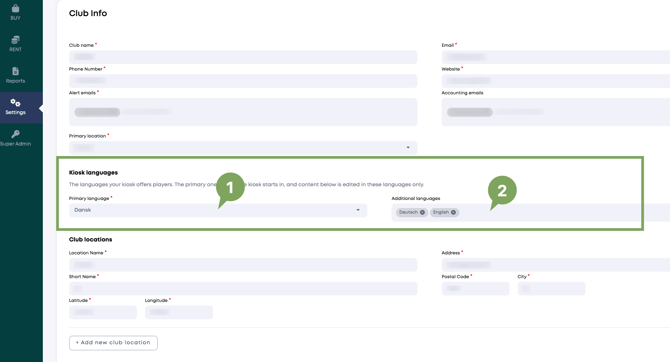The image size is (670, 362).
Task: Click the Club locations heading
Action: tap(91, 239)
